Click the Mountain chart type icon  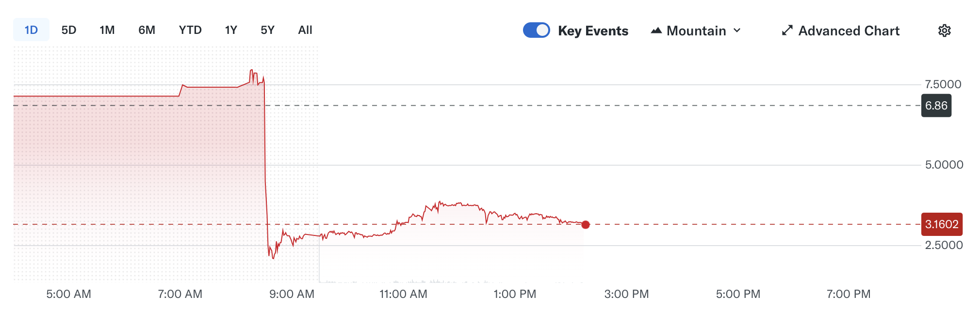656,30
